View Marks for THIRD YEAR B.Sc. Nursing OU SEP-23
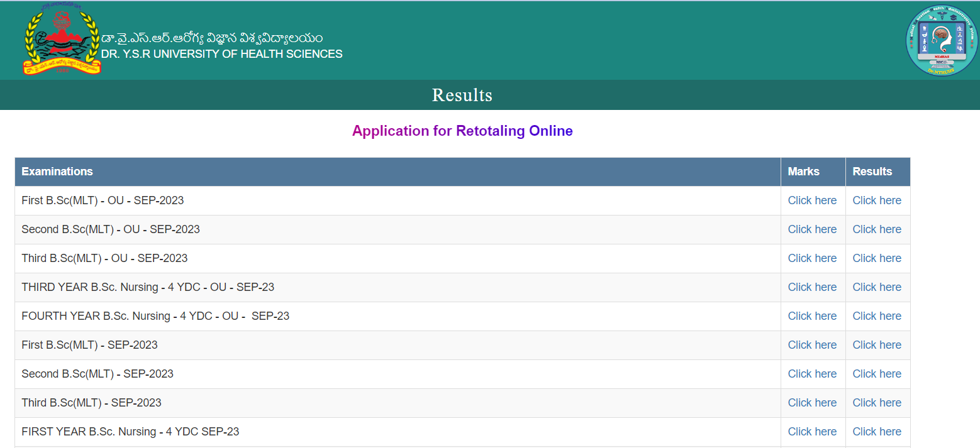Viewport: 980px width, 448px height. (812, 287)
